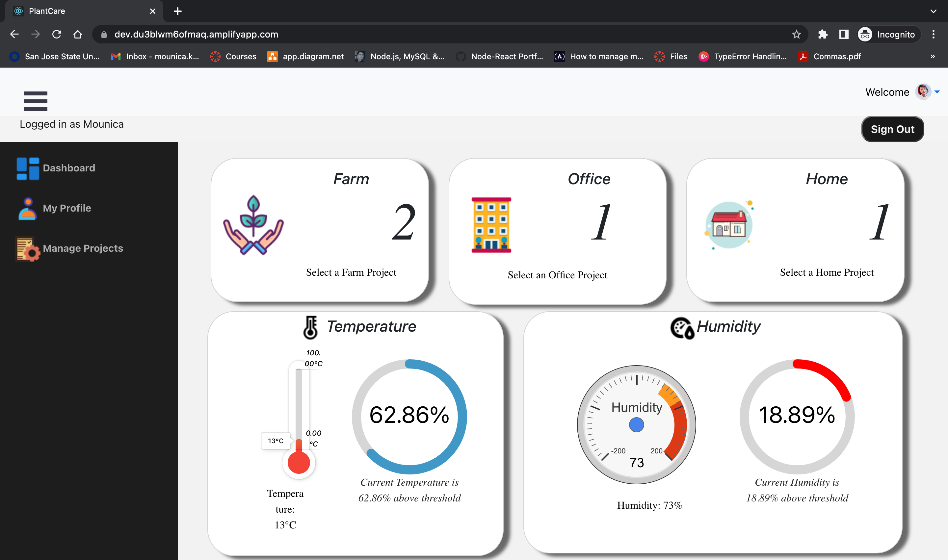Click the Manage Projects gear icon
Screen dimensions: 948x560
[x=28, y=249]
